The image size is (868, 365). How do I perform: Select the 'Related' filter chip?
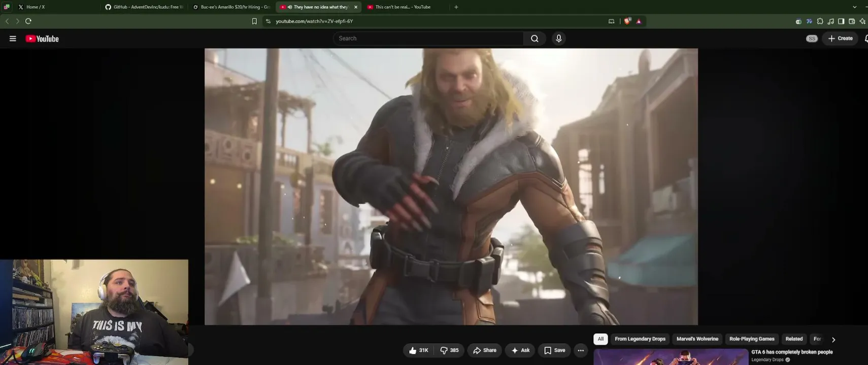coord(794,339)
